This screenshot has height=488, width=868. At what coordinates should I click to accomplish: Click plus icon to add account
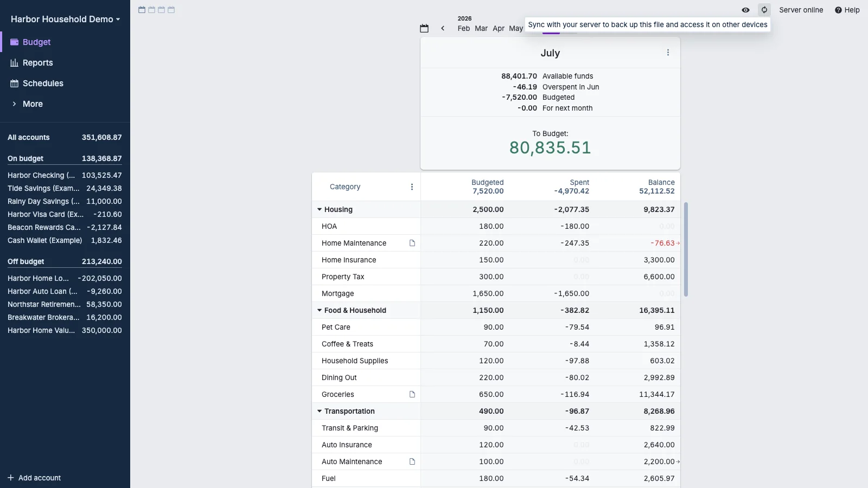pyautogui.click(x=10, y=478)
